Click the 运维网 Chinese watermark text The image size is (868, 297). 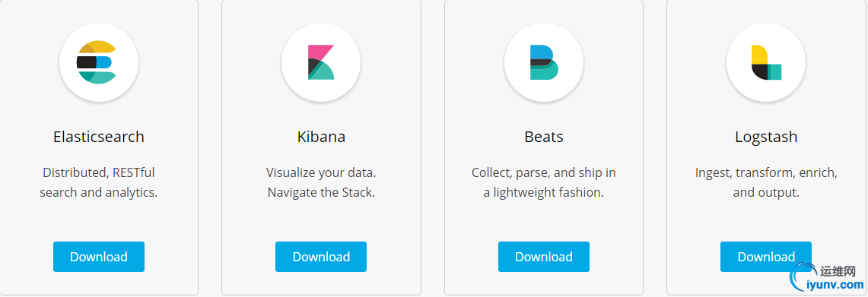point(838,271)
